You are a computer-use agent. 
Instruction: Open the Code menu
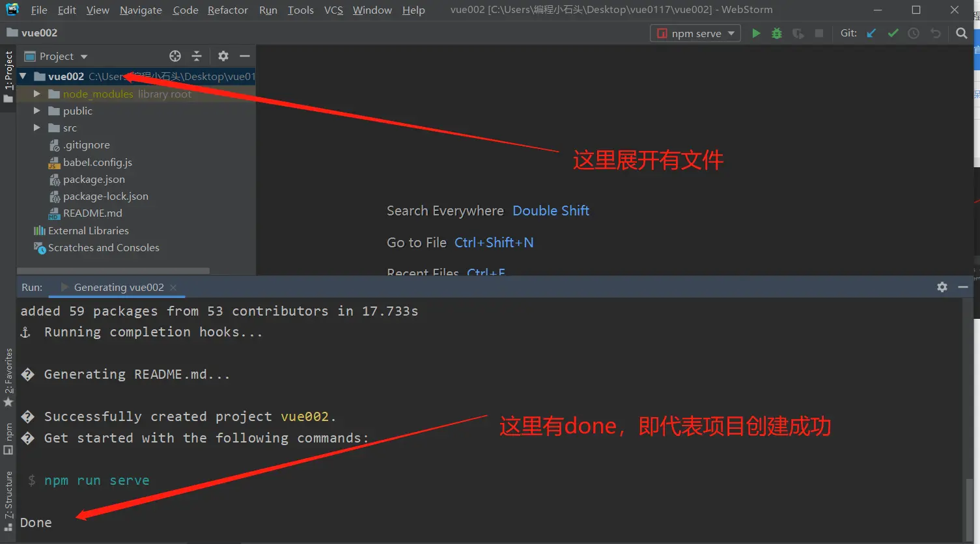185,10
